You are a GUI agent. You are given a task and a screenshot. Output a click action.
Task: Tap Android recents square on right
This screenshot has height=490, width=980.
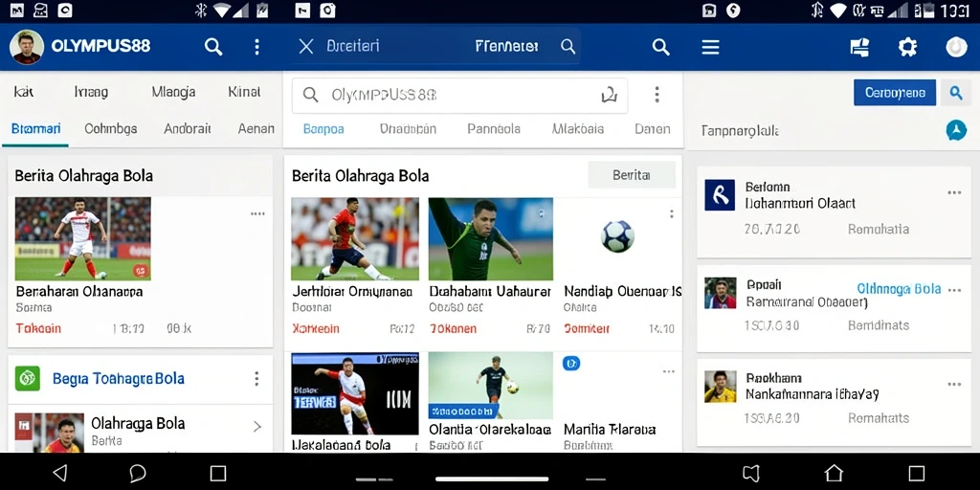click(916, 473)
